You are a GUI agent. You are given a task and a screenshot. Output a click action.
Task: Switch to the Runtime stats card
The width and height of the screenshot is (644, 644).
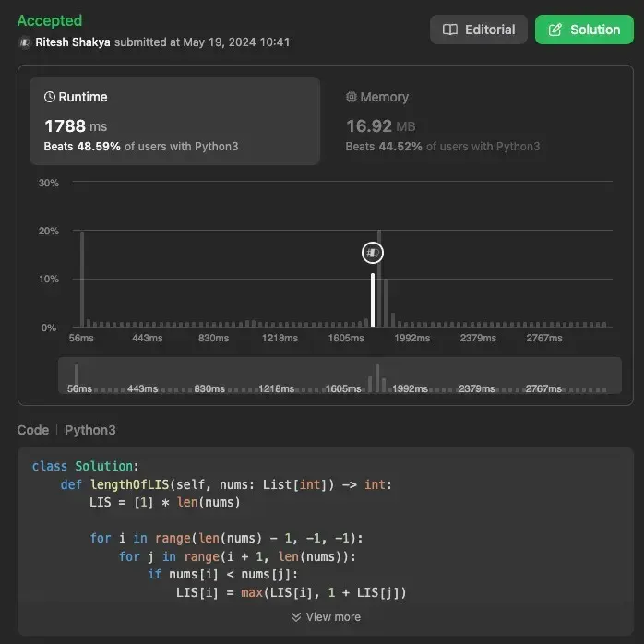pos(174,121)
